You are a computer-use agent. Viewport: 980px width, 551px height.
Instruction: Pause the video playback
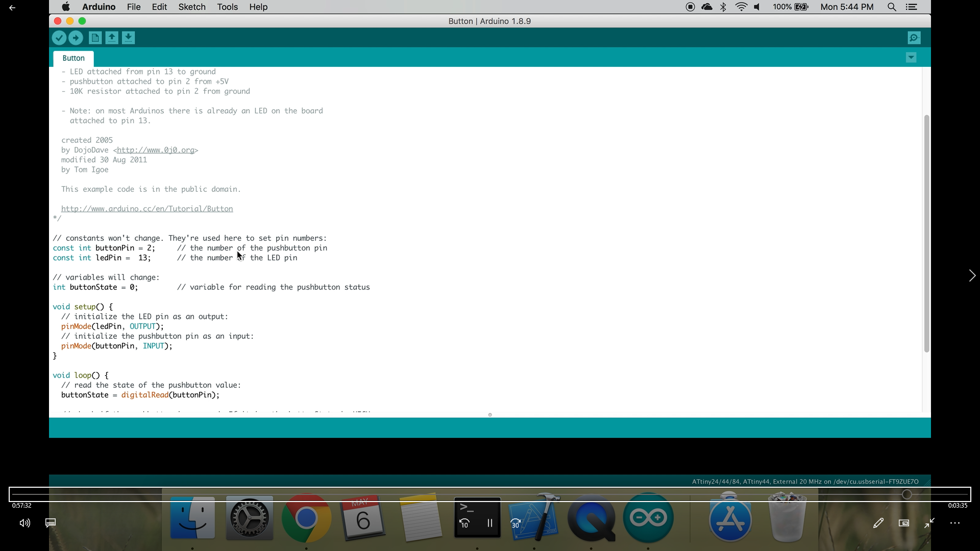click(490, 523)
